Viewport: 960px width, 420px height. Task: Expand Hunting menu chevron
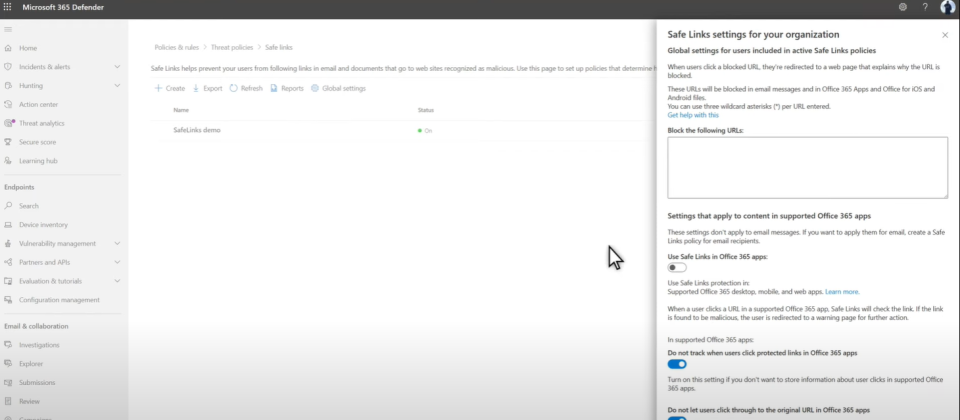pos(117,86)
